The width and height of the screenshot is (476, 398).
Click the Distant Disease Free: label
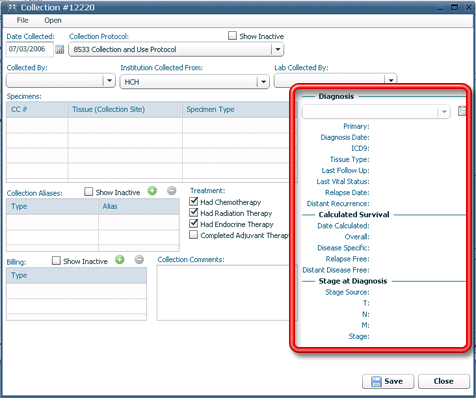(x=336, y=270)
